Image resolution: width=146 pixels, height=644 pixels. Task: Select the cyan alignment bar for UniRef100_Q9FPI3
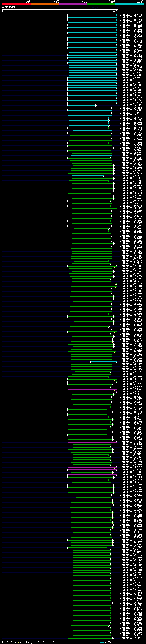pyautogui.click(x=92, y=15)
